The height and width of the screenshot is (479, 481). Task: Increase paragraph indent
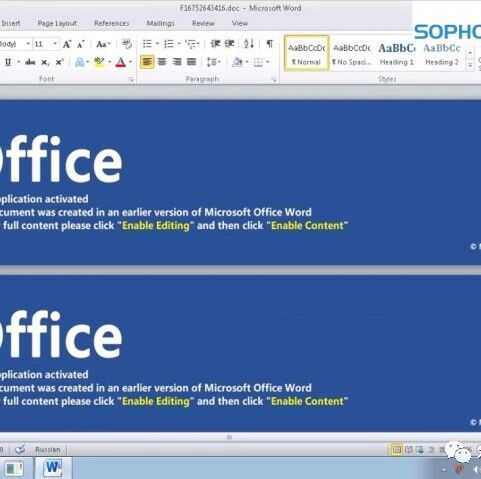pos(229,44)
